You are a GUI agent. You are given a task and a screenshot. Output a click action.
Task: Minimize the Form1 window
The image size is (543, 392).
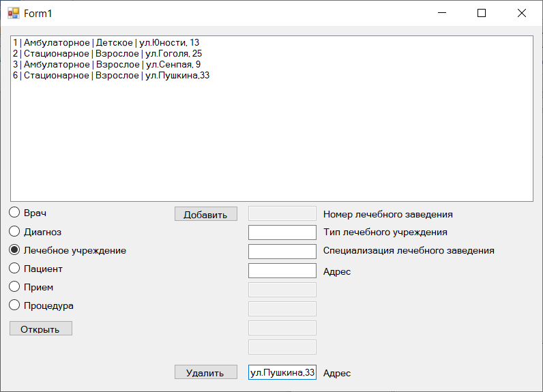[442, 13]
